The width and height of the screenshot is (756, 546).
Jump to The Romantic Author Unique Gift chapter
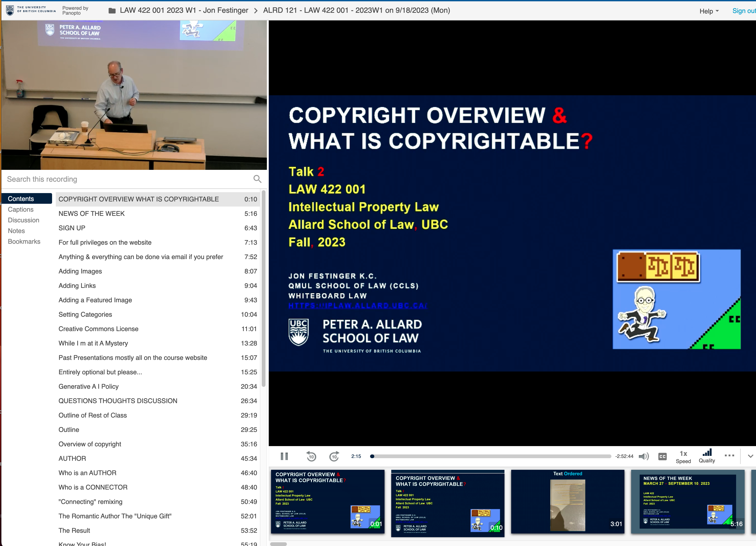pos(158,516)
